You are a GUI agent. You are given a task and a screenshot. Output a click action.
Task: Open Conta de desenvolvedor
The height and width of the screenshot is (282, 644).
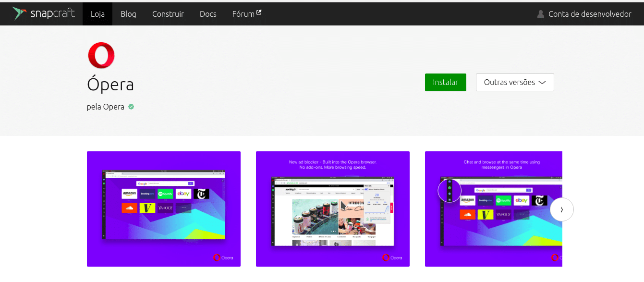tap(590, 14)
